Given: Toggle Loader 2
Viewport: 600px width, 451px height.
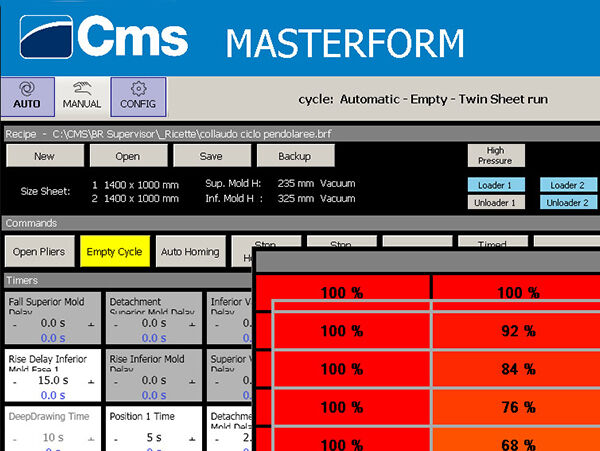Looking at the screenshot, I should [x=567, y=184].
